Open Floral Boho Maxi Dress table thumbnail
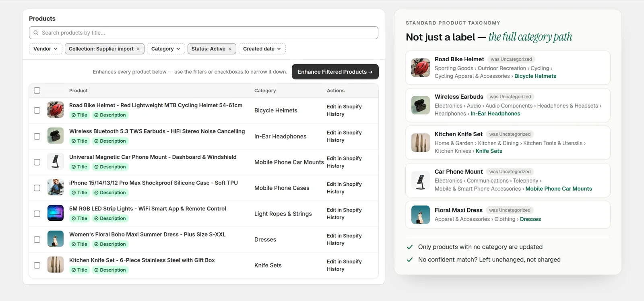The image size is (644, 301). coord(56,239)
